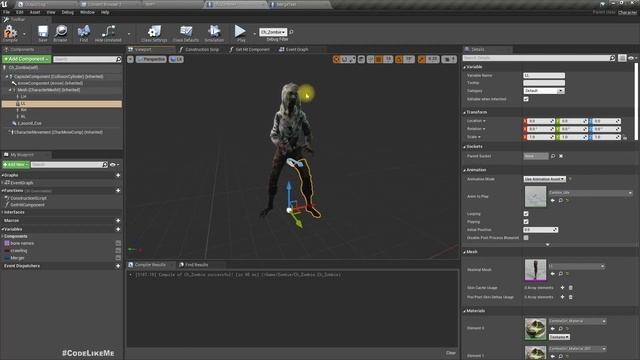Viewport: 640px width, 360px height.
Task: Add a new function with Functions plus
Action: point(118,191)
